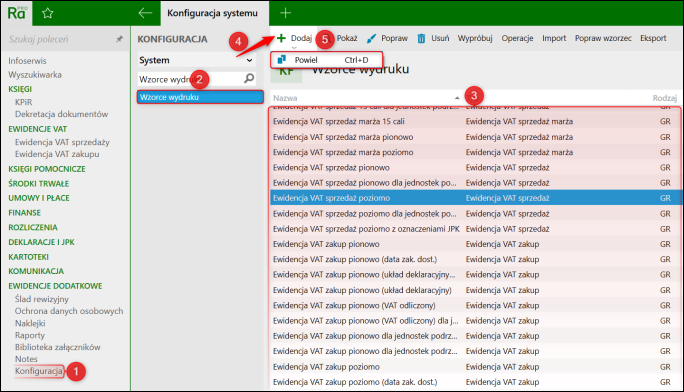This screenshot has height=392, width=684.
Task: Open EWIDENCJE DODATKOWE section
Action: coord(55,286)
